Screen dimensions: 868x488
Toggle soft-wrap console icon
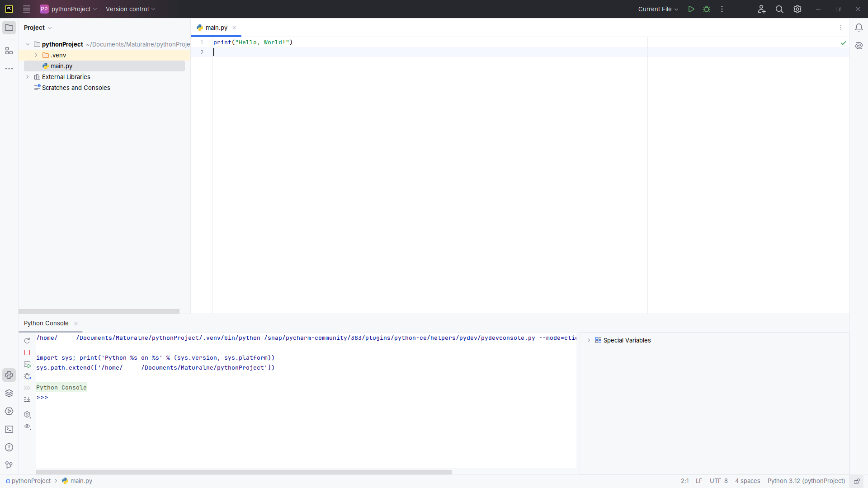coord(27,388)
